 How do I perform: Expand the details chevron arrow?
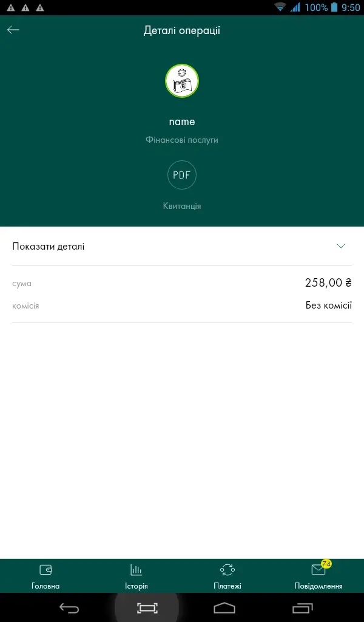pyautogui.click(x=340, y=246)
